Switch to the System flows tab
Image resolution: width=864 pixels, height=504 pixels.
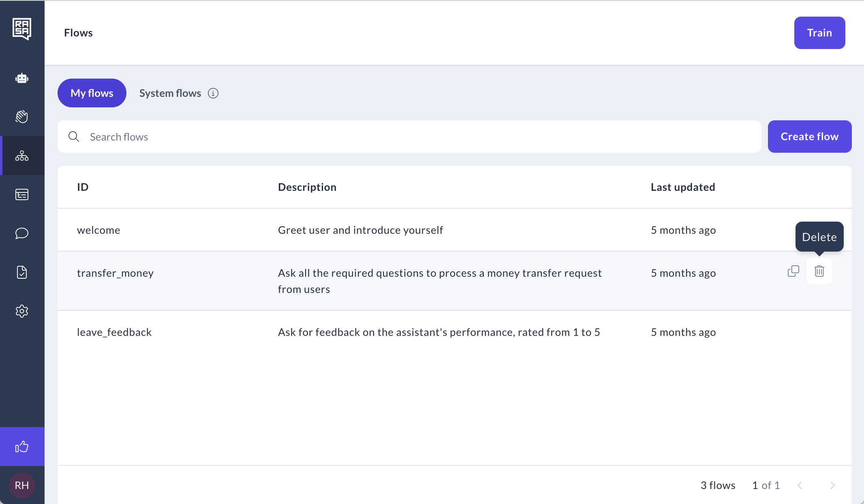(x=170, y=93)
